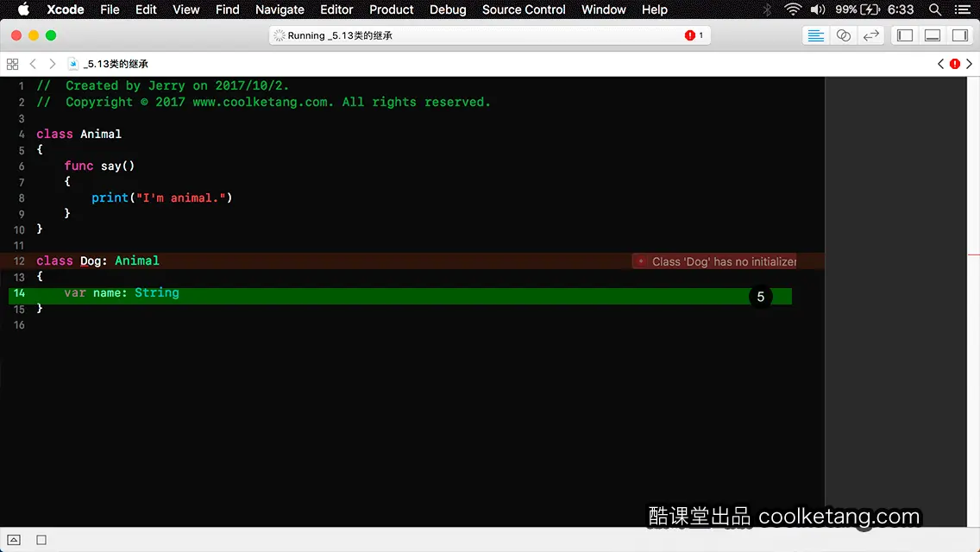This screenshot has height=552, width=980.
Task: Open the File menu
Action: coord(110,9)
